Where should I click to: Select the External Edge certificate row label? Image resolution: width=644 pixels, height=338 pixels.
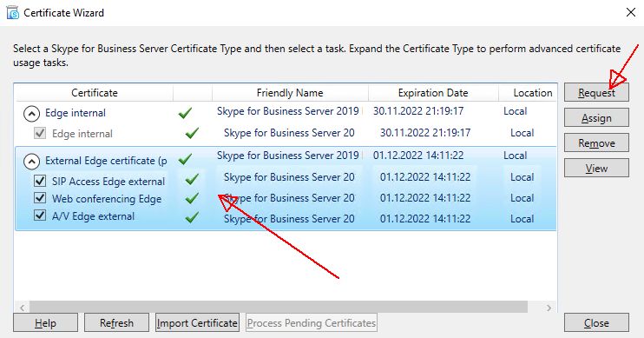click(107, 161)
